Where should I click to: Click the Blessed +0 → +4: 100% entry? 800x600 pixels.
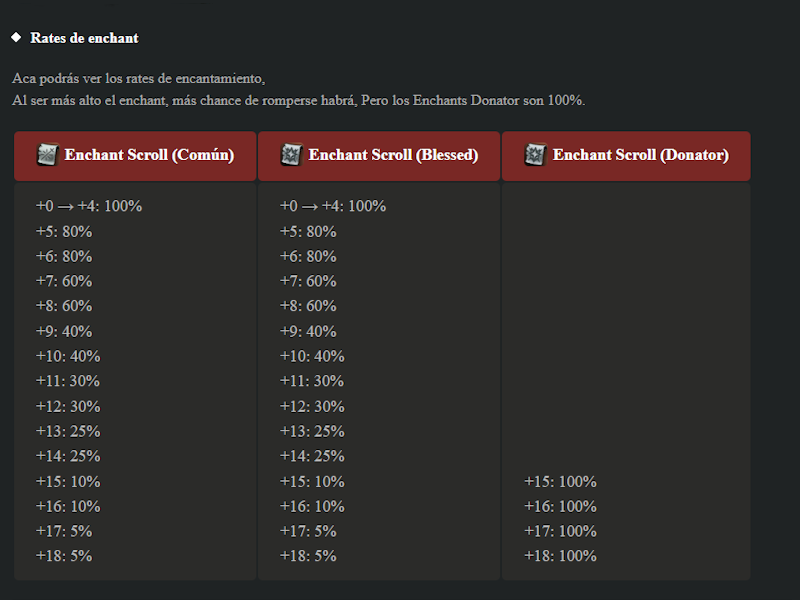click(333, 206)
